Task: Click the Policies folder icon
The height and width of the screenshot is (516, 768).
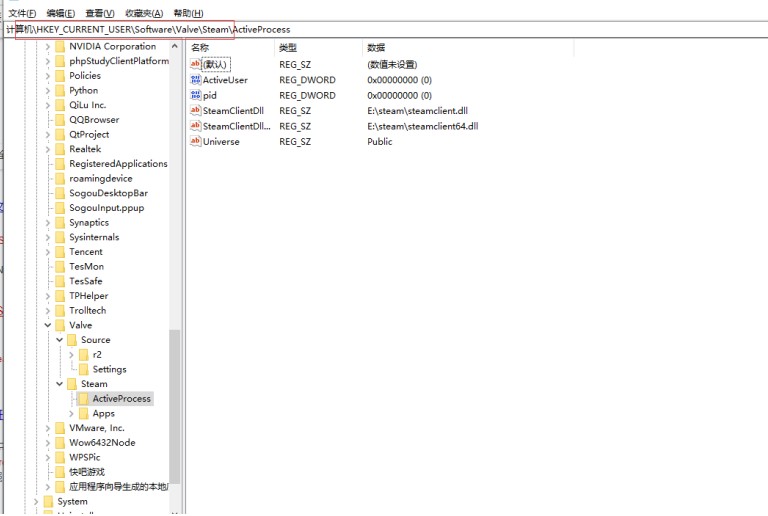Action: click(60, 76)
